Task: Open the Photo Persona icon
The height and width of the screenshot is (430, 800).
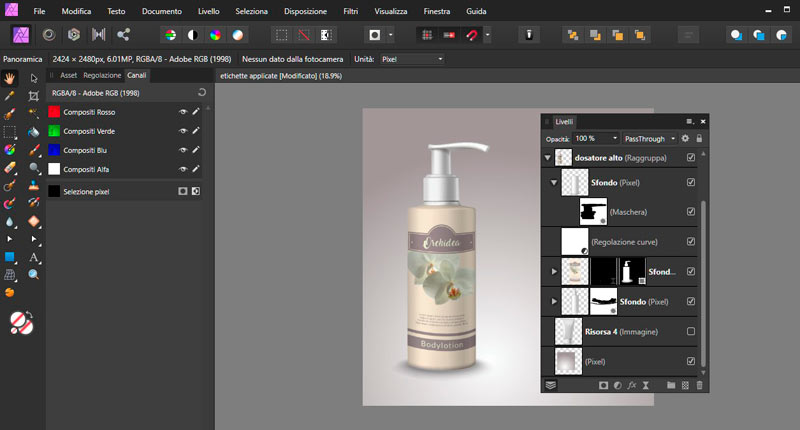Action: (21, 35)
